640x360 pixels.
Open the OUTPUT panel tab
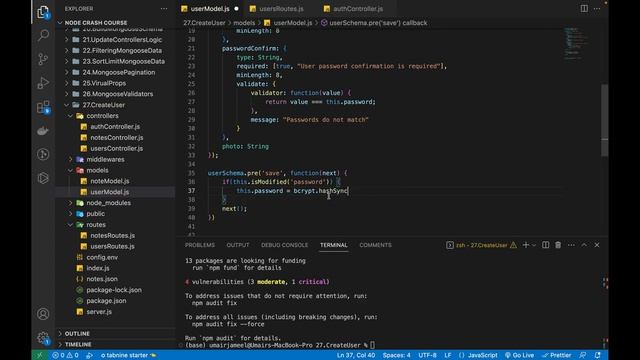(x=238, y=245)
